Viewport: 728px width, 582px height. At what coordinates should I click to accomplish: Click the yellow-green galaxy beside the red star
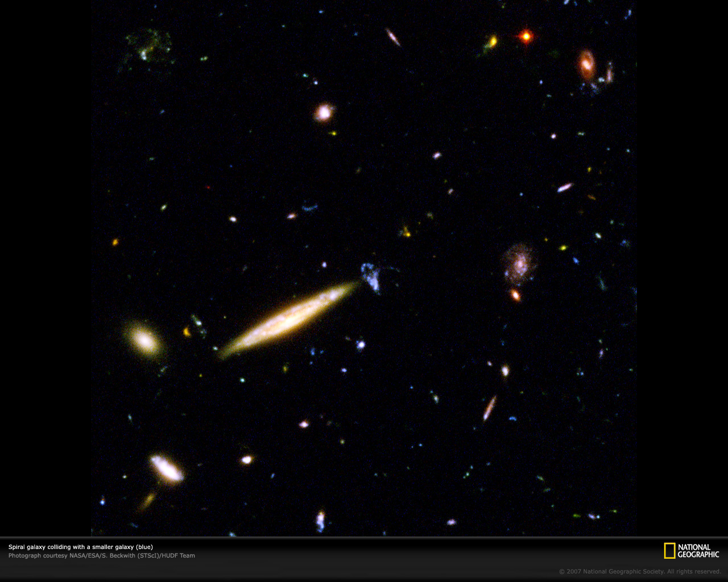click(x=491, y=42)
